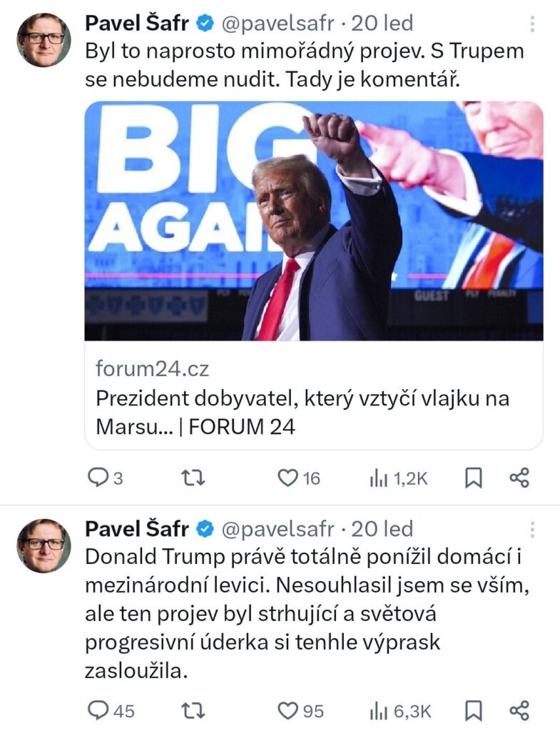Image resolution: width=560 pixels, height=731 pixels.
Task: Open Pavel Šafr's avatar on first tweet
Action: [44, 40]
